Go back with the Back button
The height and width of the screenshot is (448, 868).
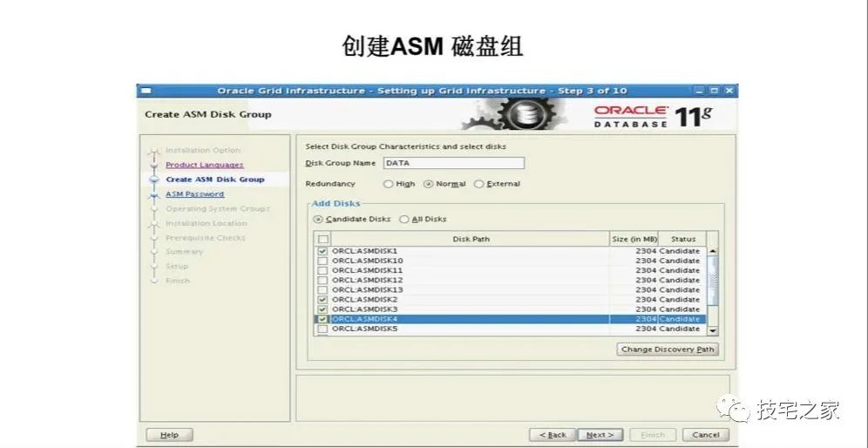(553, 435)
